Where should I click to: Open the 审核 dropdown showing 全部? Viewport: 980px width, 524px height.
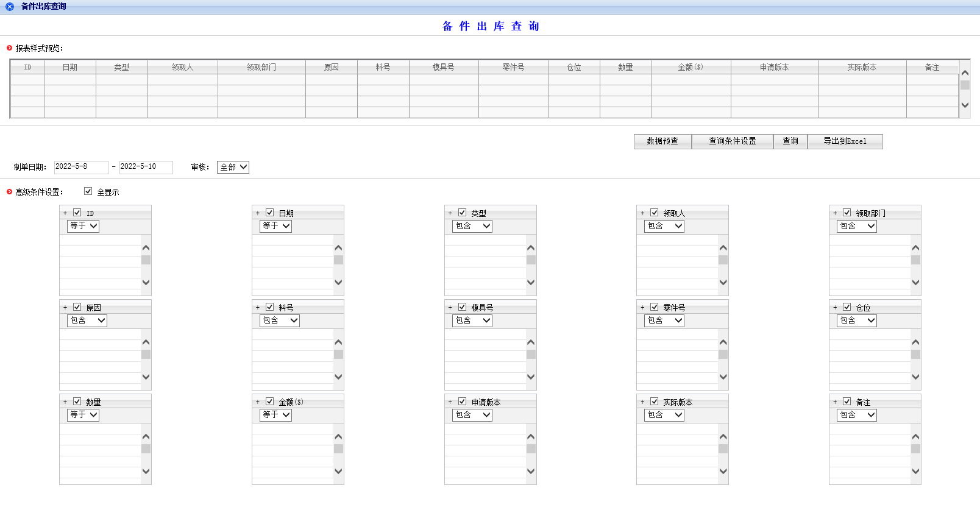point(233,167)
